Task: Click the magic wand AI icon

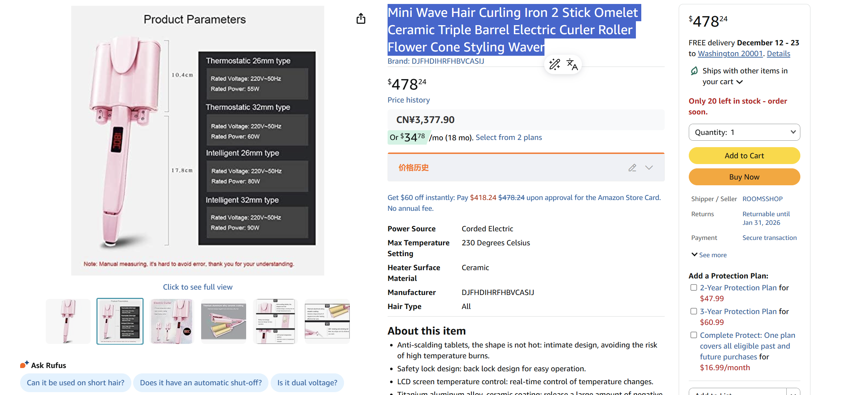Action: (554, 65)
